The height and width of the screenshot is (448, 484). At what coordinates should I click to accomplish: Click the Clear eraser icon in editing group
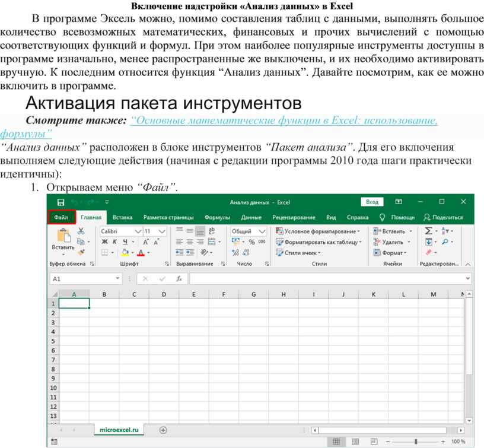[x=429, y=253]
